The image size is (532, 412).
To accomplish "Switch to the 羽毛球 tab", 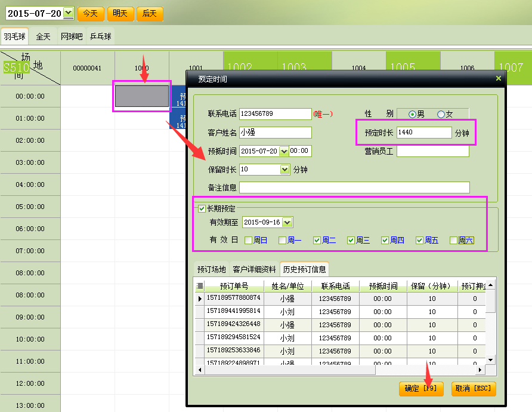I will [14, 36].
